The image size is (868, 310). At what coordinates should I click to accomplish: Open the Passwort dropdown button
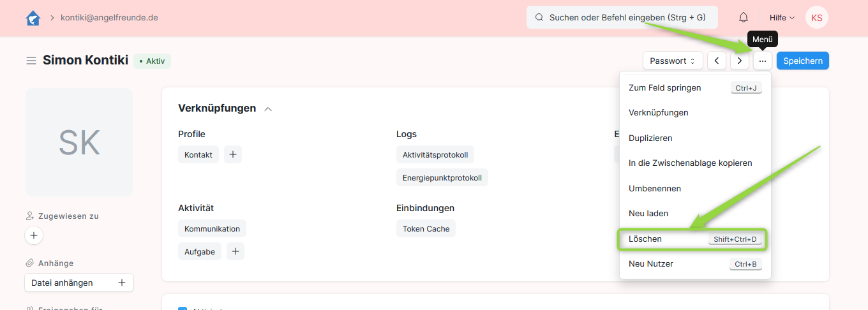[x=673, y=61]
